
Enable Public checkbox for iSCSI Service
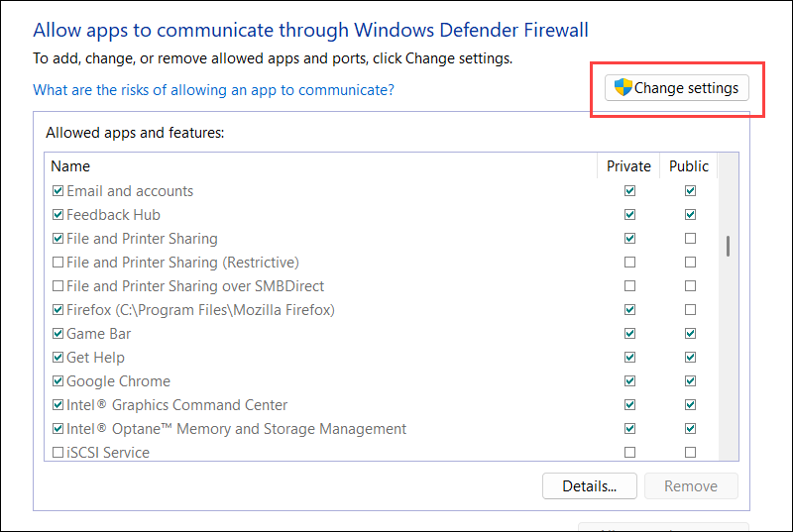(690, 452)
